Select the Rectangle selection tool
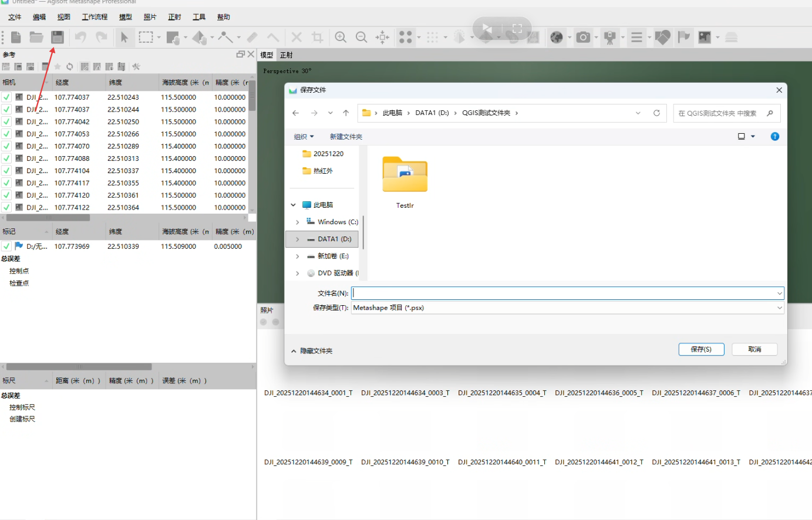This screenshot has height=520, width=812. (x=146, y=38)
